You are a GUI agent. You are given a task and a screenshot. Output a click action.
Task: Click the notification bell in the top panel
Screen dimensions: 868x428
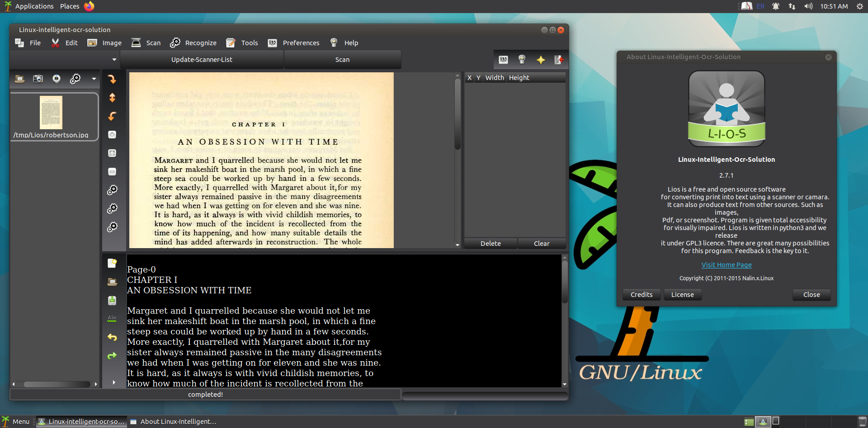pos(776,6)
